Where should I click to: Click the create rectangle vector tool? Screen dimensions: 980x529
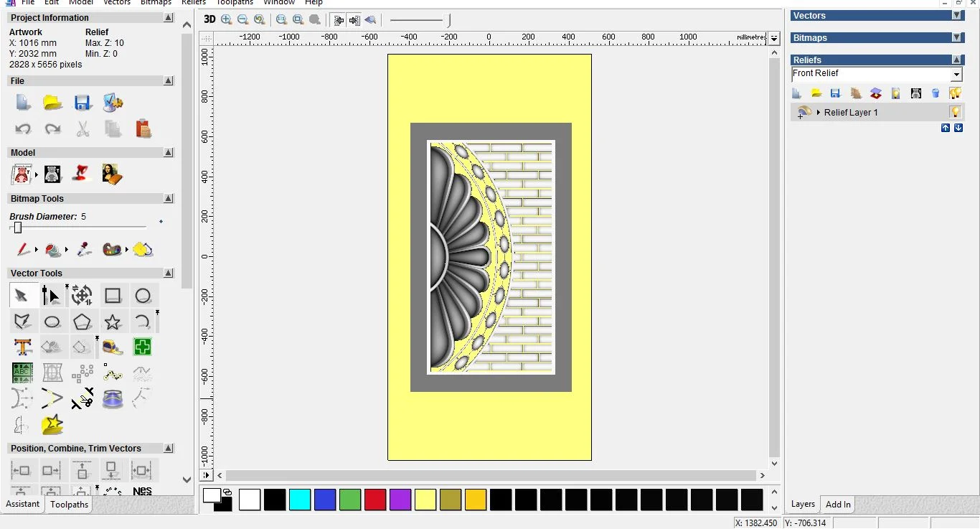113,296
